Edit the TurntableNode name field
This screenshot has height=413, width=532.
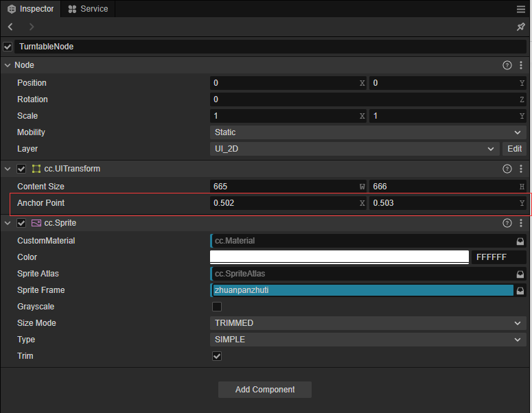pos(270,47)
